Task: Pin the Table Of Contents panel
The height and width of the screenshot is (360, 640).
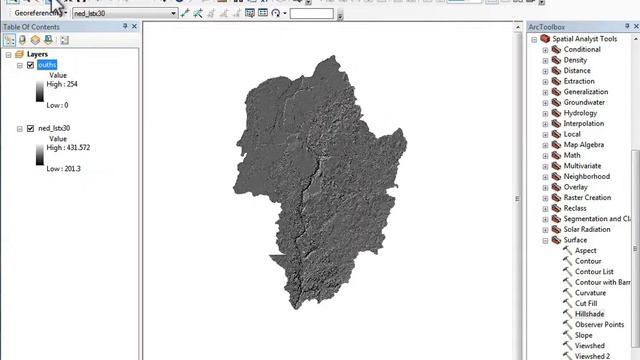Action: [125, 27]
